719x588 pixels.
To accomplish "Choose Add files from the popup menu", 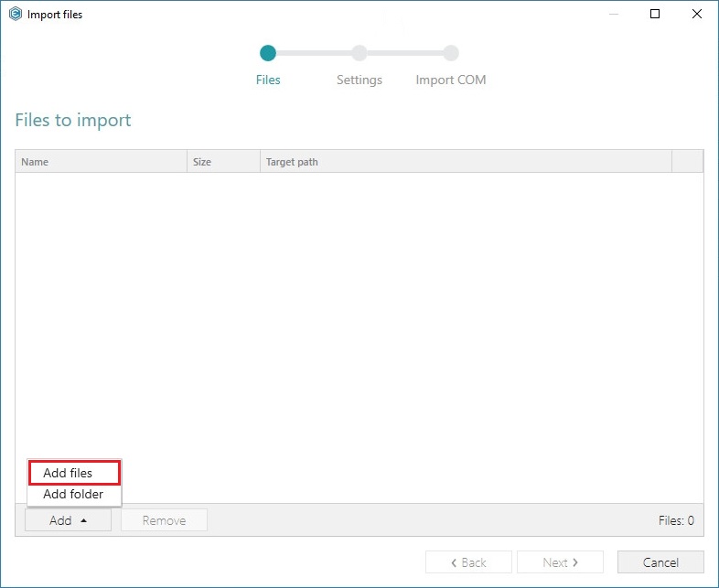I will [x=74, y=473].
